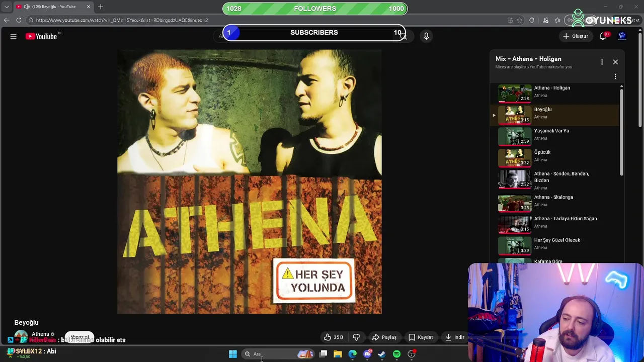
Task: Open Microsoft Edge from the taskbar
Action: click(353, 354)
